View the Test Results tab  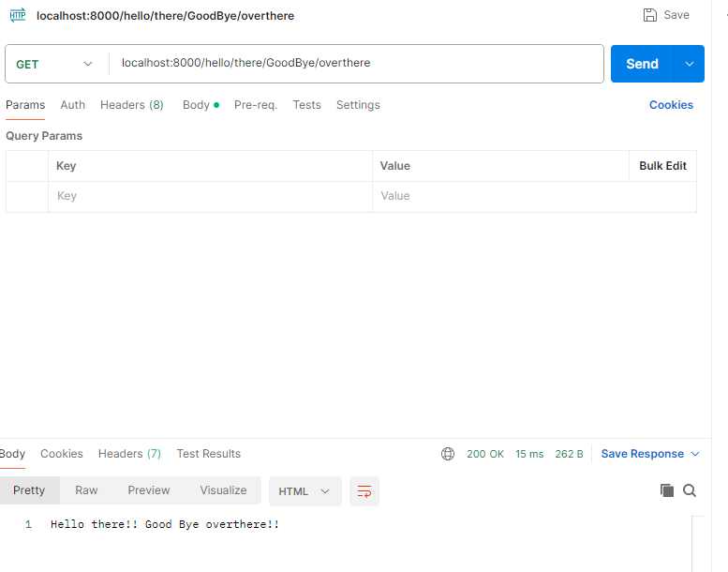coord(208,454)
